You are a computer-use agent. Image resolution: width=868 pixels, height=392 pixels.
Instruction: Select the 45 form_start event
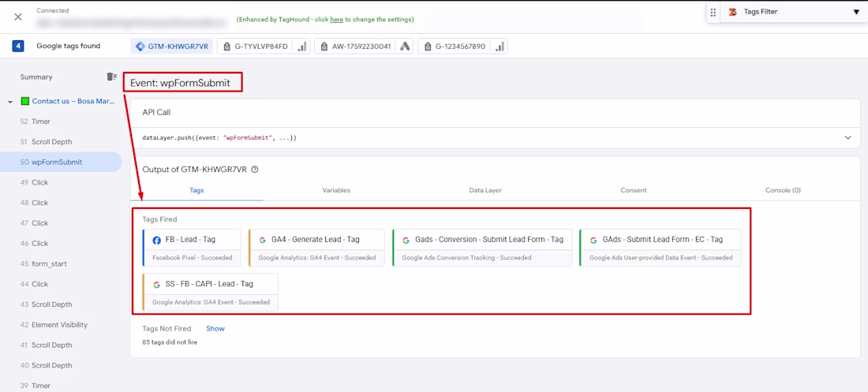tap(50, 264)
